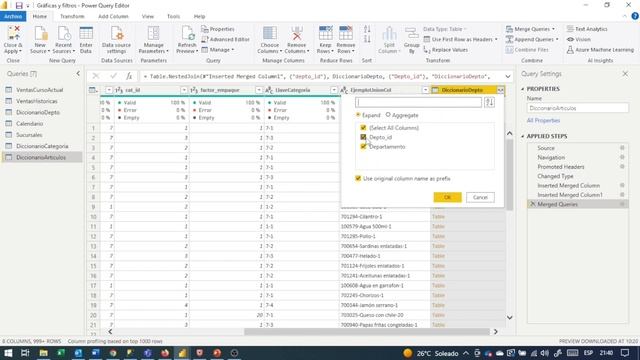Viewport: 640px width, 360px height.
Task: Open Text Analytics
Action: [x=587, y=29]
